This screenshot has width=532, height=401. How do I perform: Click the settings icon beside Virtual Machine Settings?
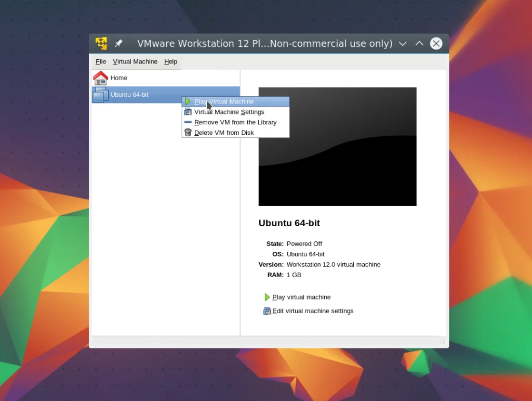coord(188,112)
